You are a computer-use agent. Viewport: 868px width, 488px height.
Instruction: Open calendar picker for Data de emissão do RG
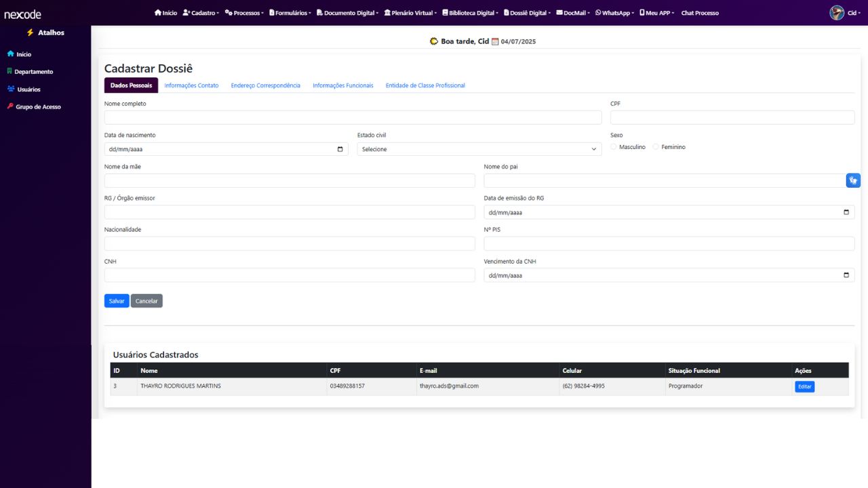pyautogui.click(x=846, y=212)
